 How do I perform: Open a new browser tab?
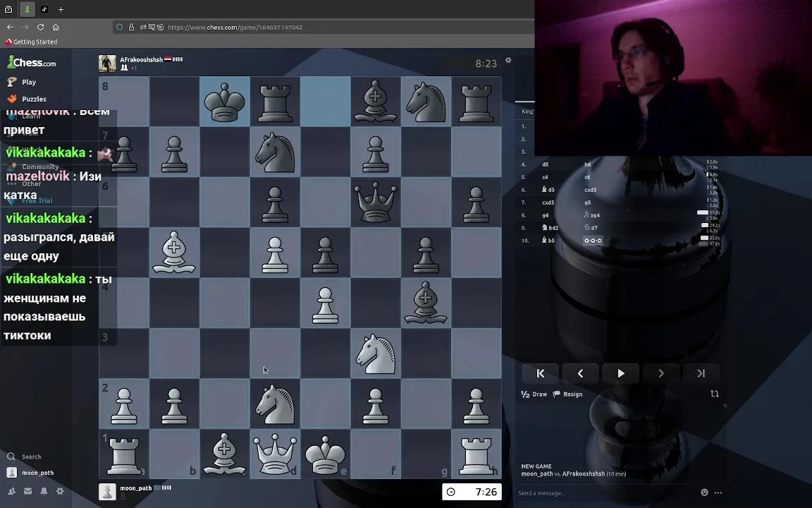[x=61, y=9]
